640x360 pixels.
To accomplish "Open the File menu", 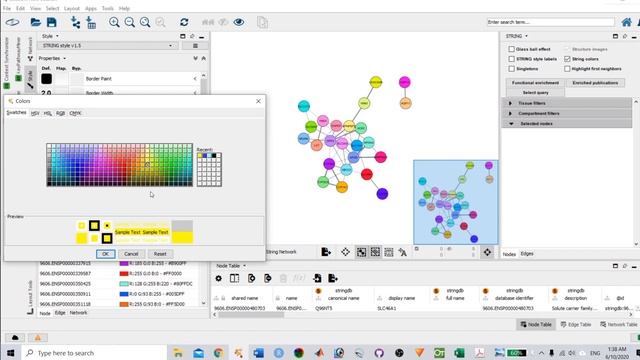I will click(x=7, y=8).
